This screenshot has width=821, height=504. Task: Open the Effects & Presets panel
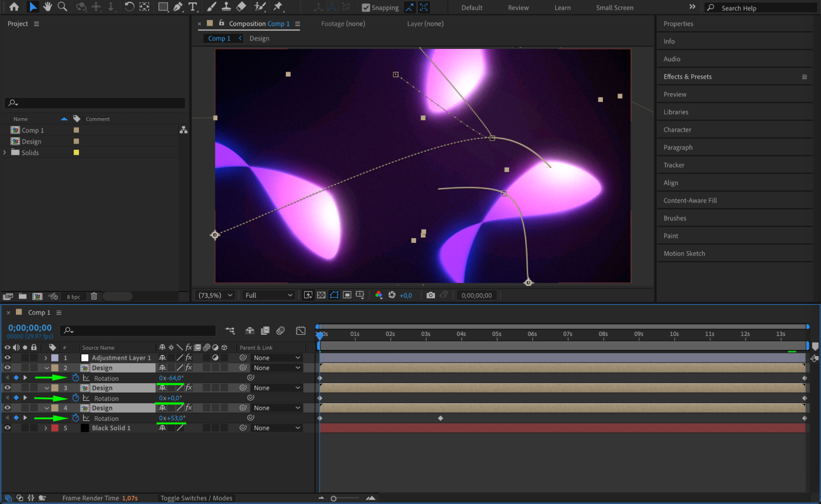tap(688, 76)
